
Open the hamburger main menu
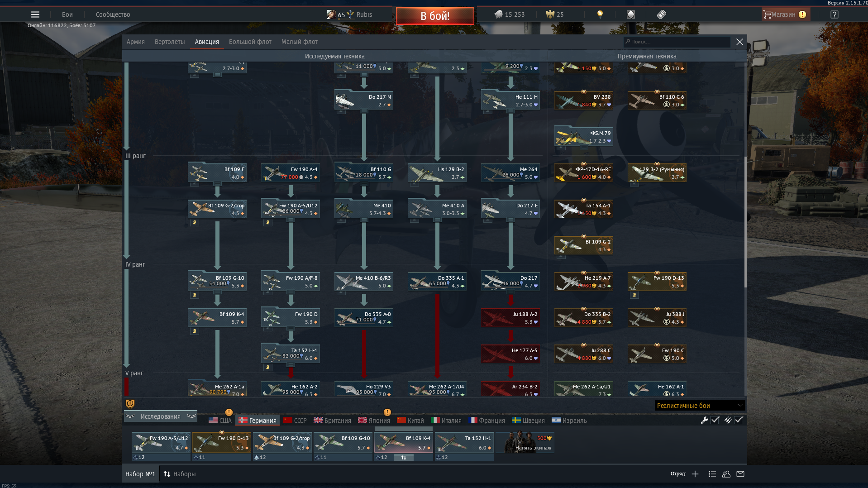[x=35, y=14]
